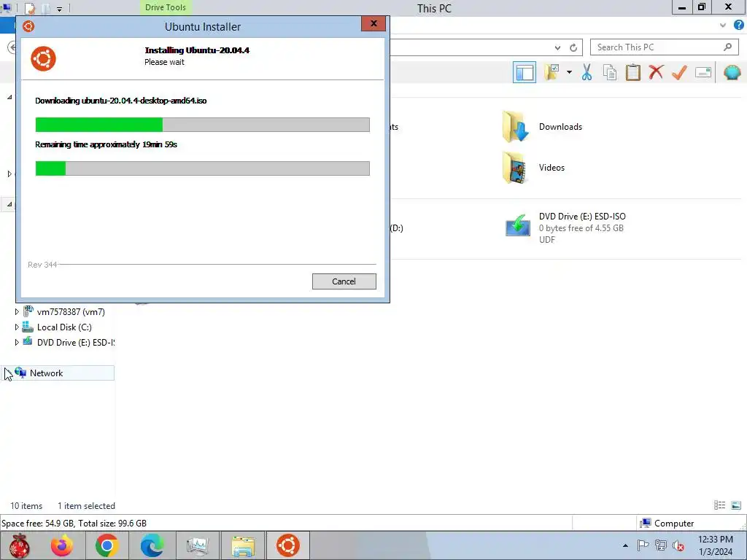
Task: Expand DVD Drive (E:) in the navigation tree
Action: tap(17, 343)
